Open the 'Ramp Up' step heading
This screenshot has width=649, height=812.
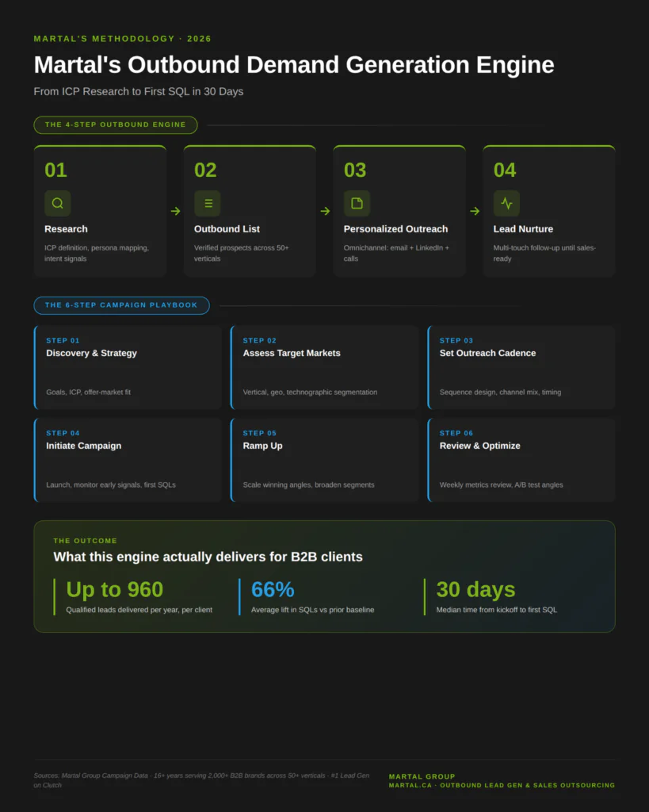tap(263, 446)
